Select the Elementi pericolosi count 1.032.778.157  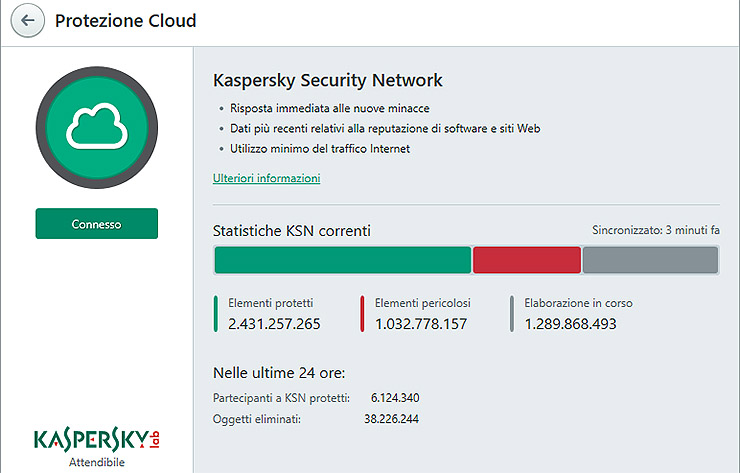(421, 324)
